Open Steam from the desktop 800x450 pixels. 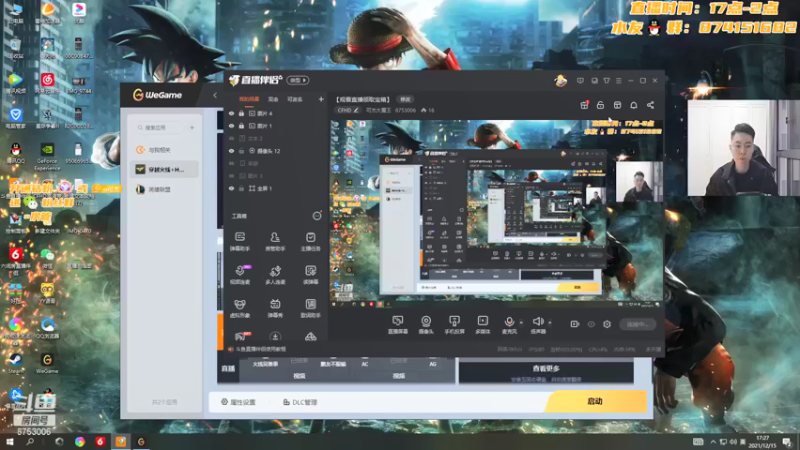15,363
